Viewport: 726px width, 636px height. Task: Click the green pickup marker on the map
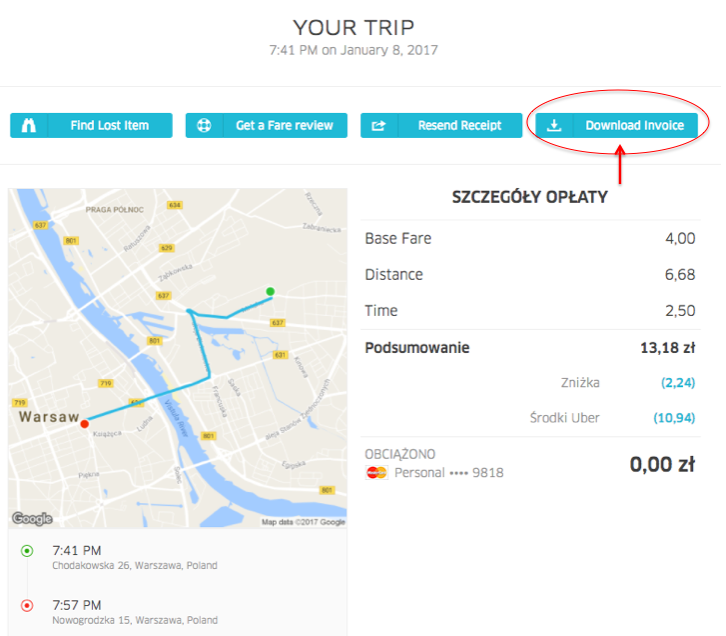tap(269, 292)
